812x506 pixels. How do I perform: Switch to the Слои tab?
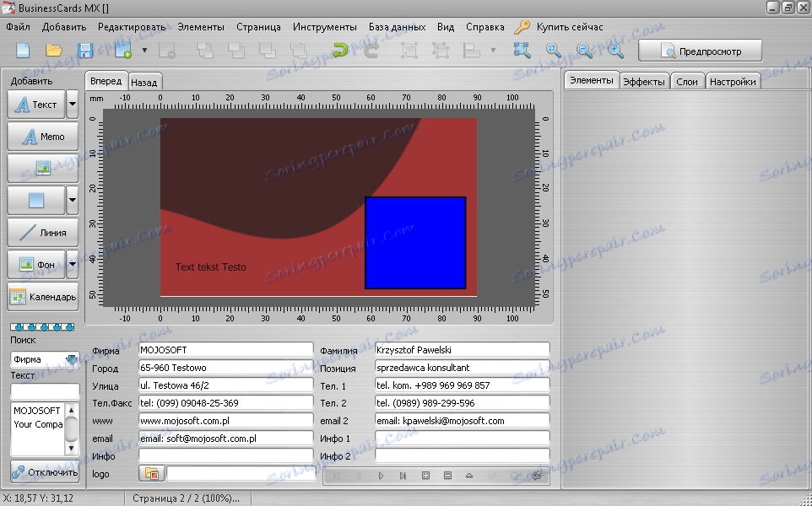(686, 82)
